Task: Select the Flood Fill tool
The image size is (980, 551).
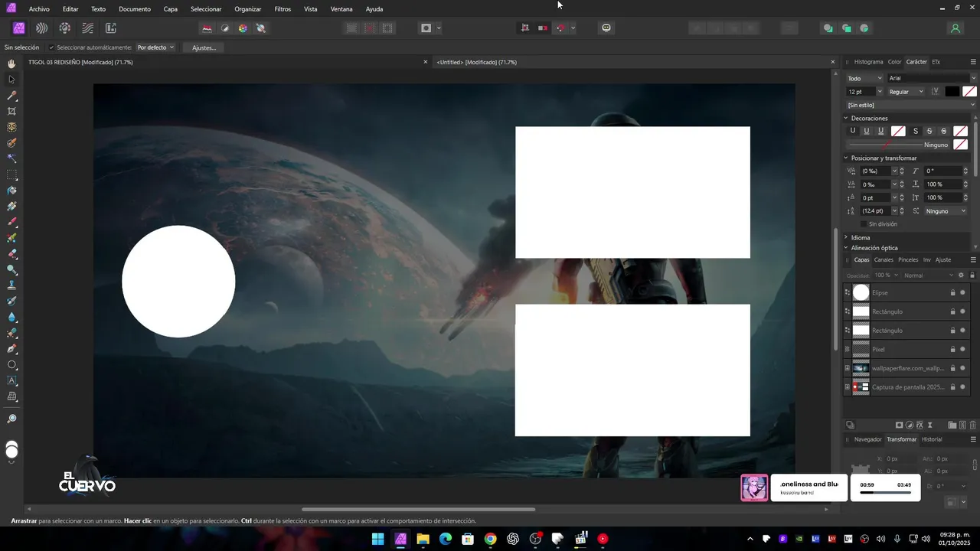Action: click(x=11, y=191)
